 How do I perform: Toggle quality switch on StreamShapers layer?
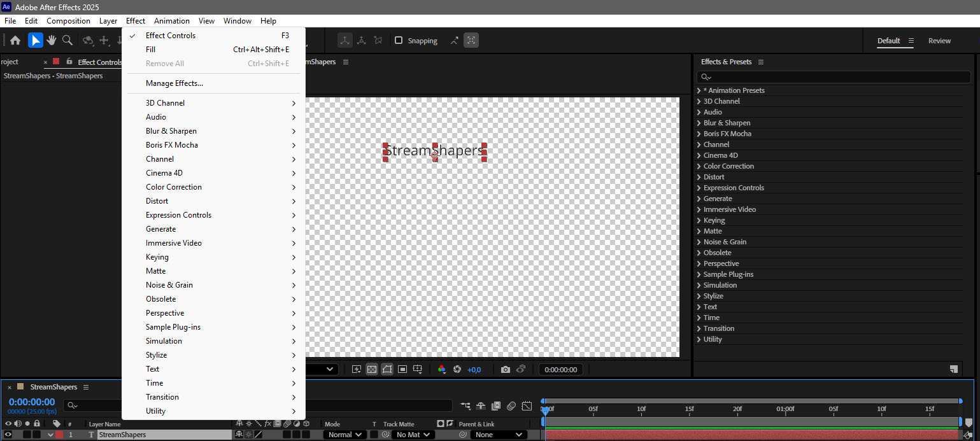[258, 435]
